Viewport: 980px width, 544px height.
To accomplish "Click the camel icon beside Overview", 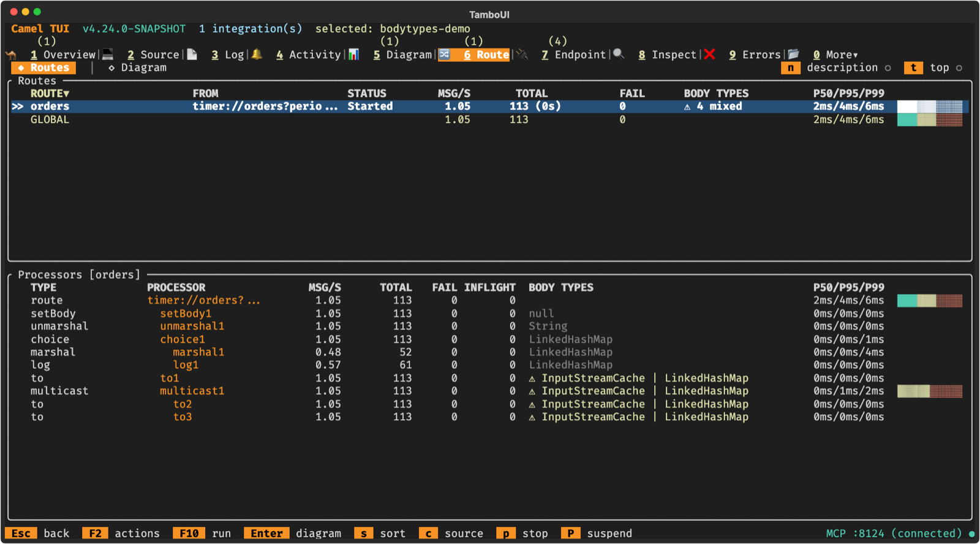I will click(x=11, y=55).
